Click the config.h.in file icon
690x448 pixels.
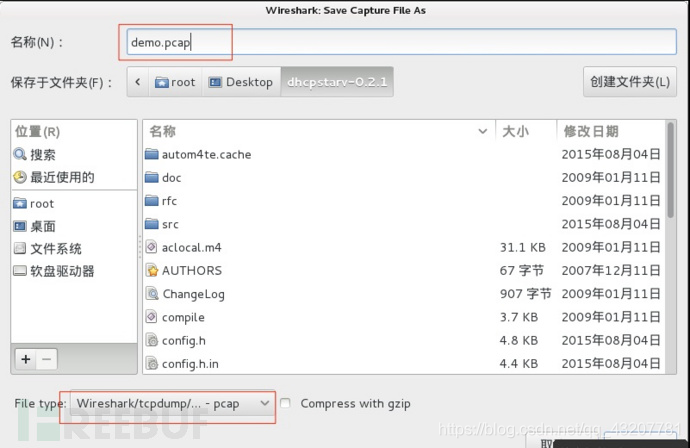click(x=152, y=364)
